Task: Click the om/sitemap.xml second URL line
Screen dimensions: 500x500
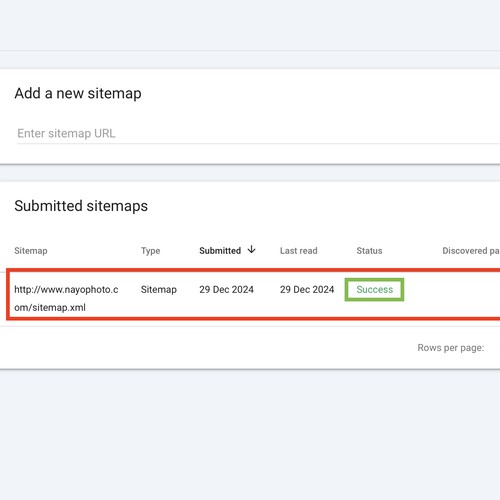Action: click(50, 307)
